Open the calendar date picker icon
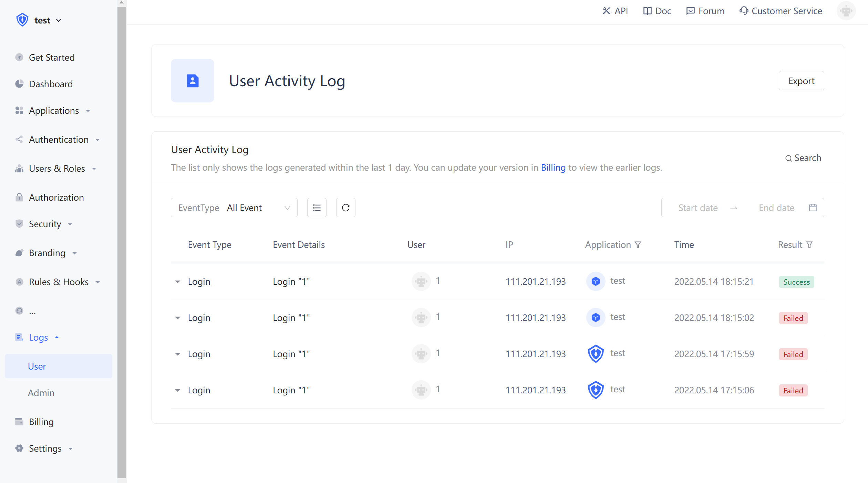Viewport: 868px width, 483px height. click(813, 208)
